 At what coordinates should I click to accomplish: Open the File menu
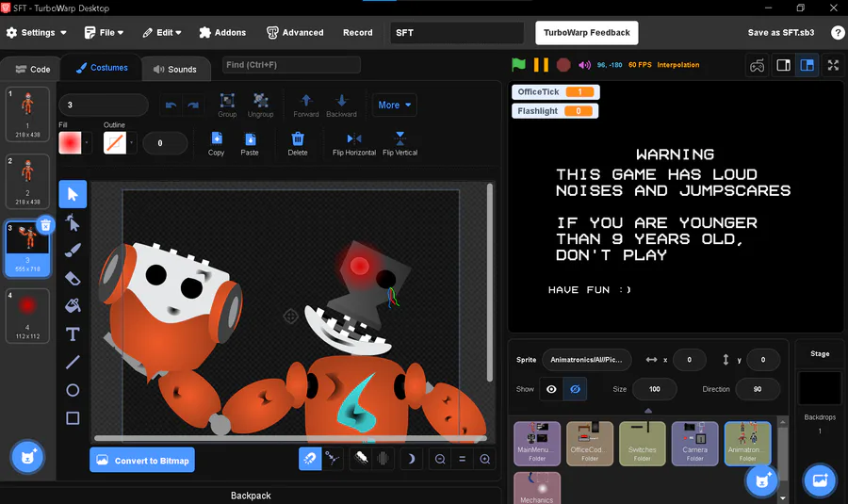(x=104, y=32)
